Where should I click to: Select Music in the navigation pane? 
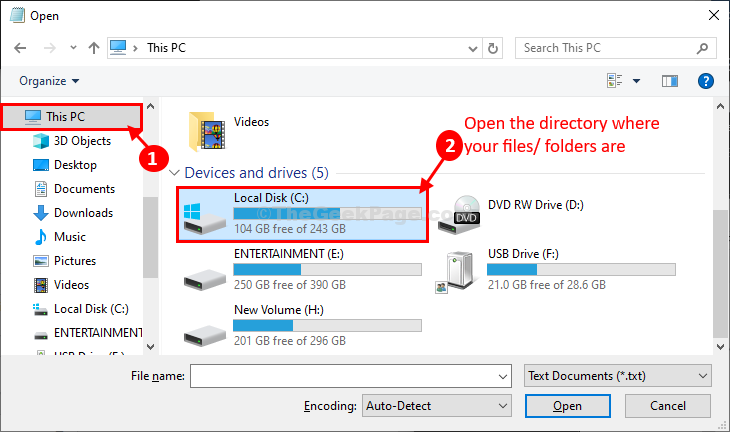click(70, 237)
